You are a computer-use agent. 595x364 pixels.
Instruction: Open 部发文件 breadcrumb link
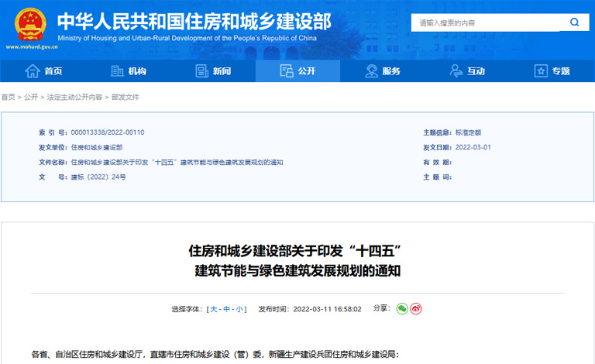pos(126,97)
